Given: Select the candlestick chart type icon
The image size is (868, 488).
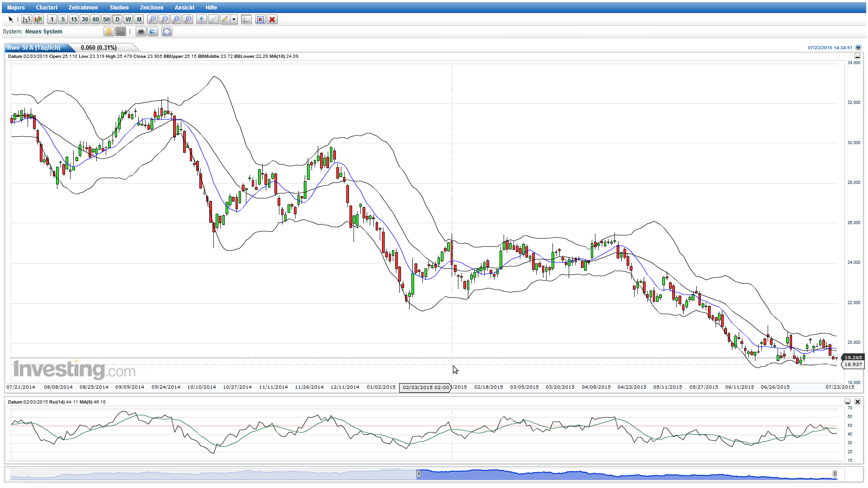Looking at the screenshot, I should (x=38, y=19).
